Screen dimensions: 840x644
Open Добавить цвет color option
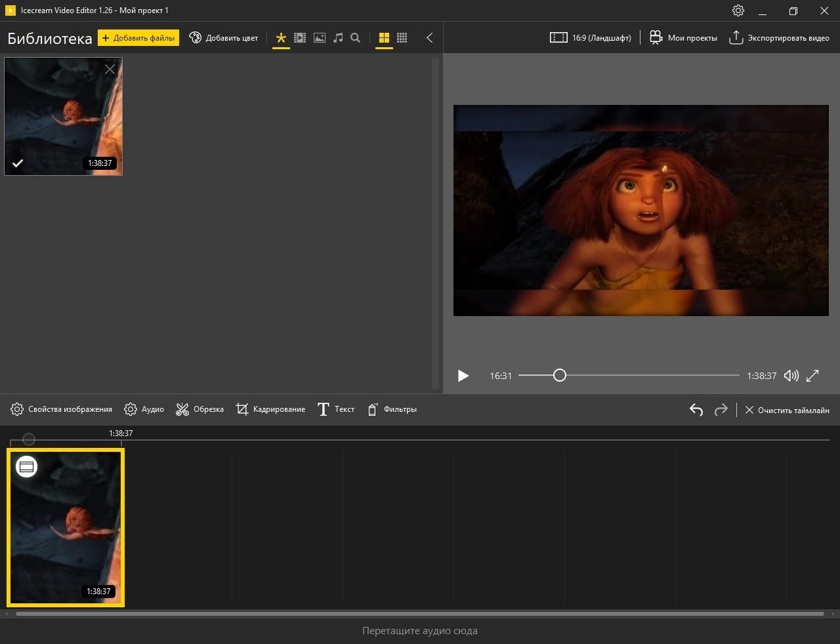pos(224,38)
